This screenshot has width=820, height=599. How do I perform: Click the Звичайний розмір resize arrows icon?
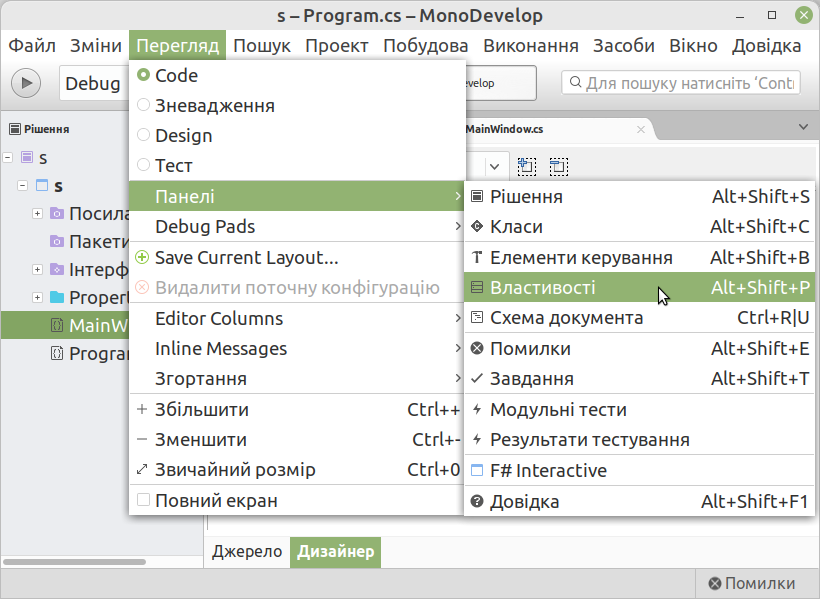(142, 469)
